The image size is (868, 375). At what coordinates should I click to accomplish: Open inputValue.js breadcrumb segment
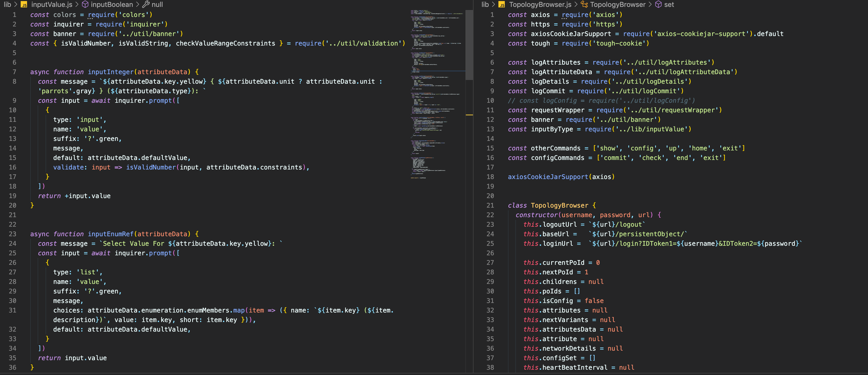[51, 5]
